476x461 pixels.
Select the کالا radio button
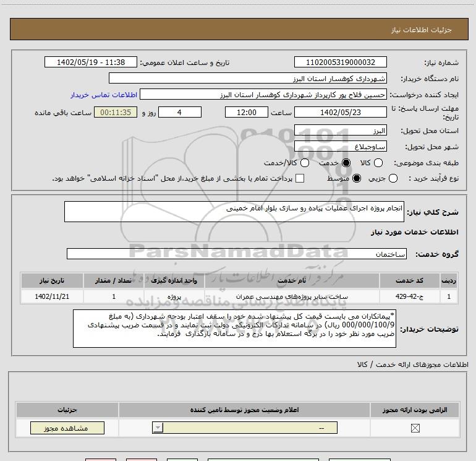(x=378, y=163)
